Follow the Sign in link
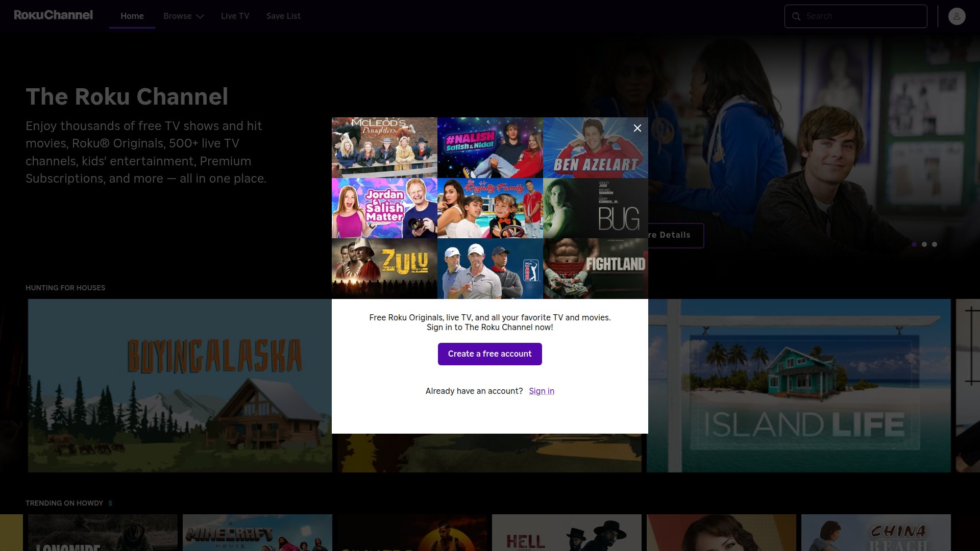Viewport: 980px width, 551px height. [x=542, y=391]
